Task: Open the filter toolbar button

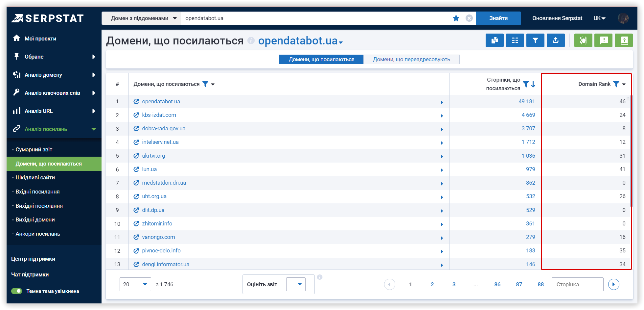Action: 535,40
